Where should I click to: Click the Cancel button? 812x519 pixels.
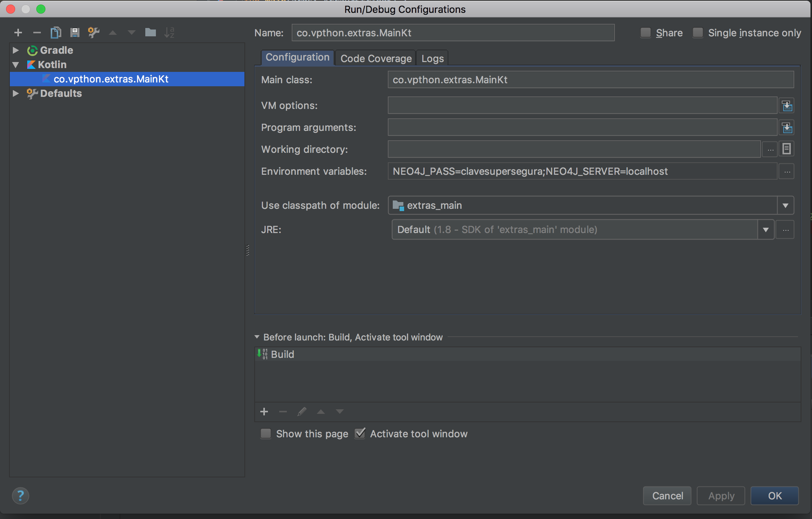tap(668, 496)
